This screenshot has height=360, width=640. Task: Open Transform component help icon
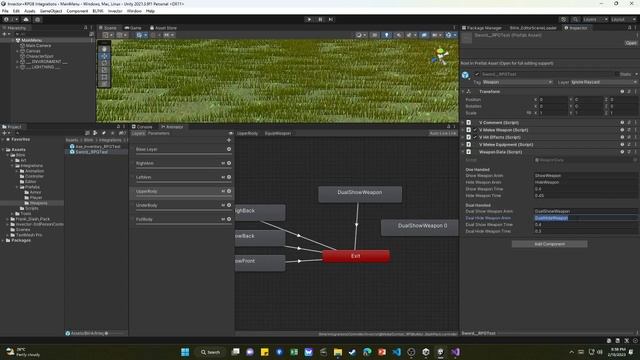pos(622,91)
